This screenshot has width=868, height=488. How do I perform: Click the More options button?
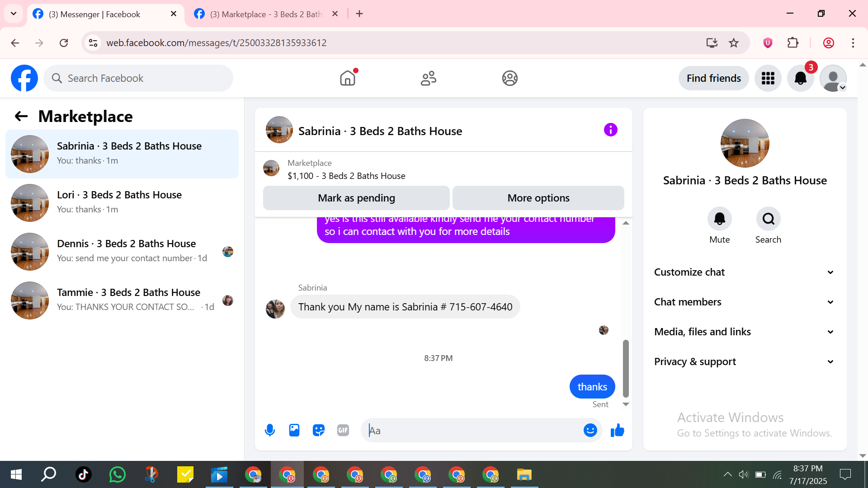tap(538, 198)
